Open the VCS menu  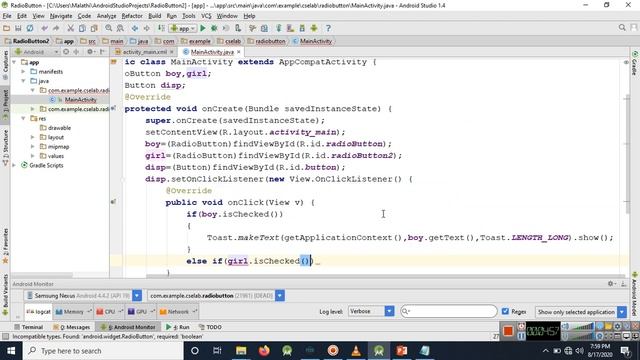tap(206, 16)
